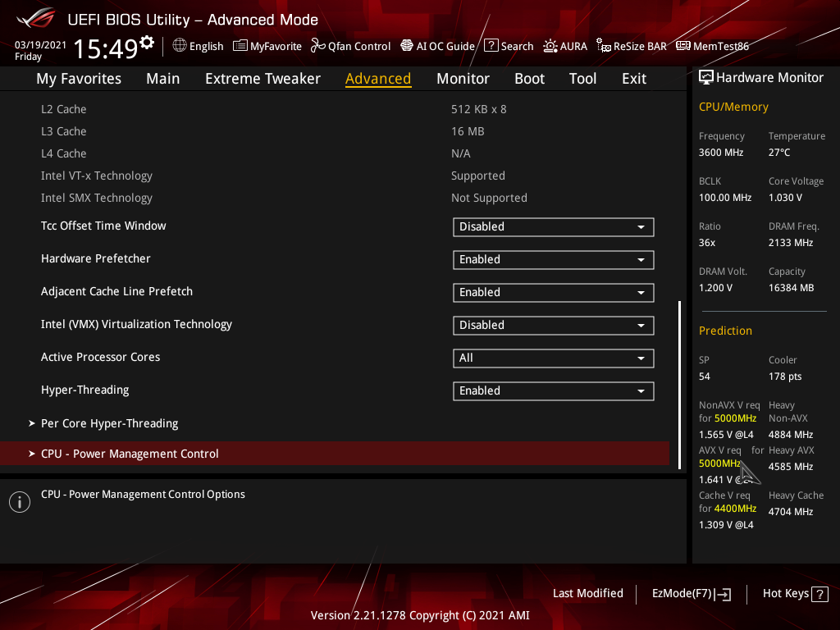Click the settings list scrollbar

click(680, 385)
